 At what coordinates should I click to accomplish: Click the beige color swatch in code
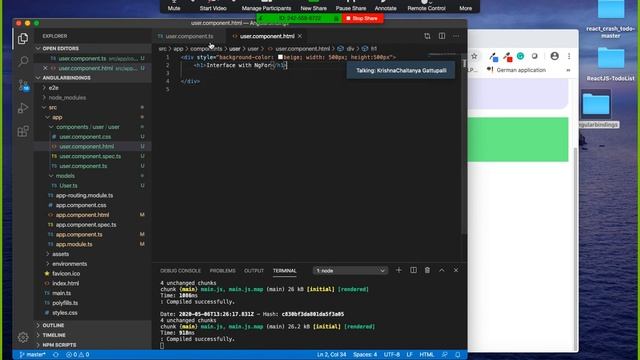(280, 57)
